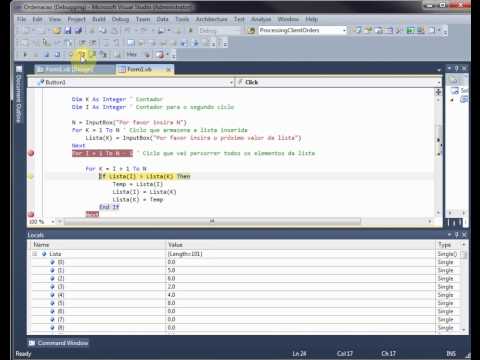
Task: Click the Copy toolbar icon
Action: (x=103, y=31)
